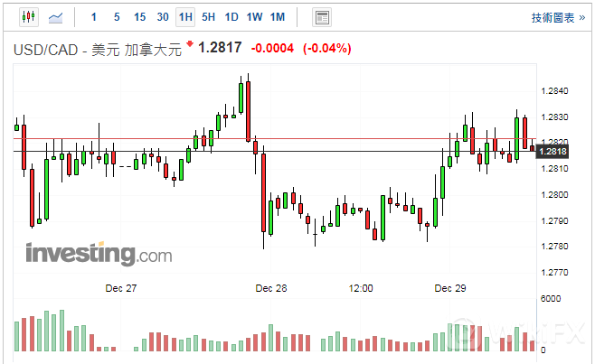595x364 pixels.
Task: Switch to 5H timeframe
Action: pos(209,17)
